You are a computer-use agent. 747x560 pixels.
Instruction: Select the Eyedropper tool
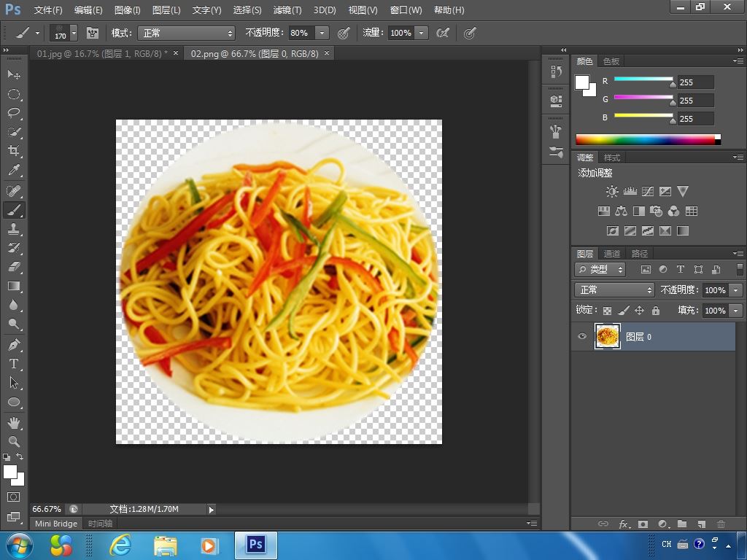[x=14, y=171]
